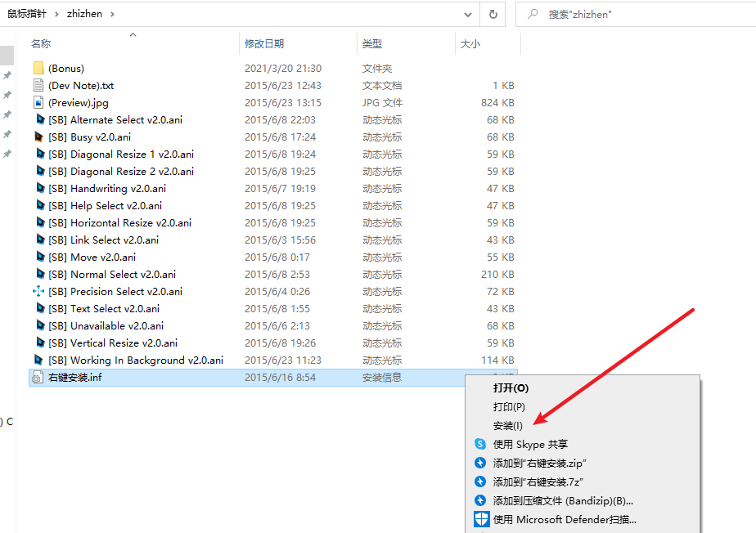
Task: Select 添加到"右键安装.zip" menu entry
Action: click(539, 464)
